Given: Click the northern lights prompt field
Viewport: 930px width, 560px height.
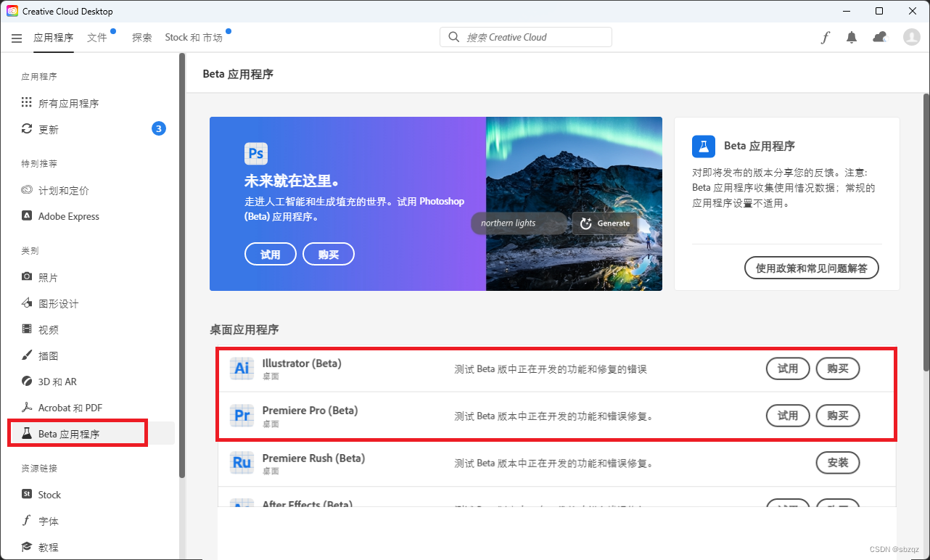Looking at the screenshot, I should tap(519, 223).
